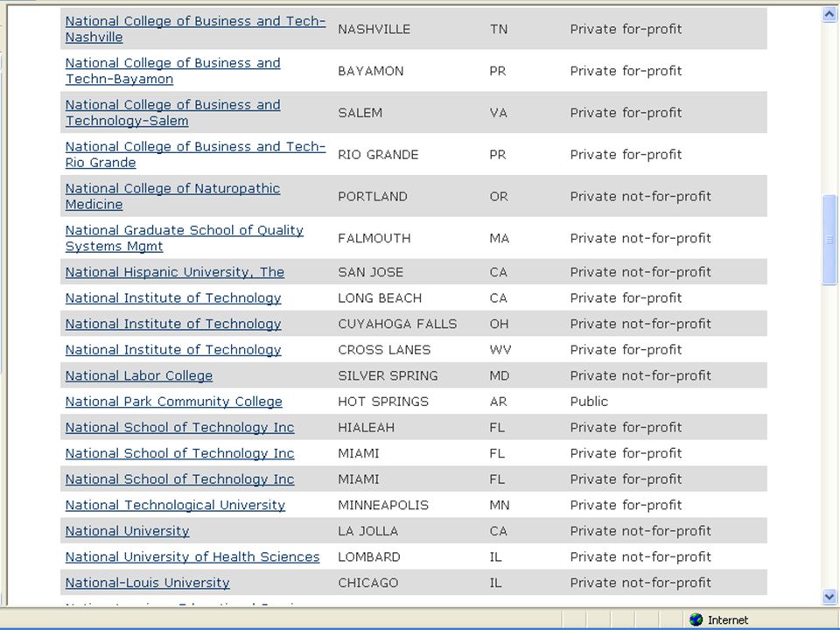The height and width of the screenshot is (630, 840).
Task: Open the National University link in La Jolla
Action: point(128,531)
